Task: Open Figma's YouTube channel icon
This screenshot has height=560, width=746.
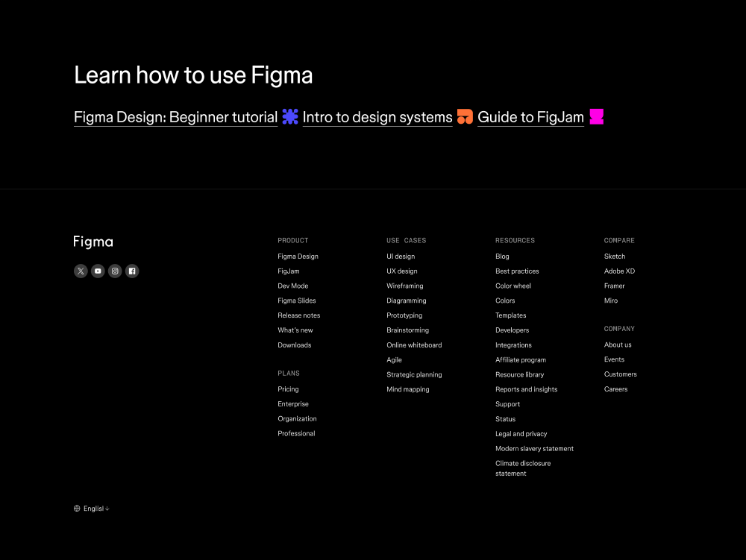Action: coord(98,271)
